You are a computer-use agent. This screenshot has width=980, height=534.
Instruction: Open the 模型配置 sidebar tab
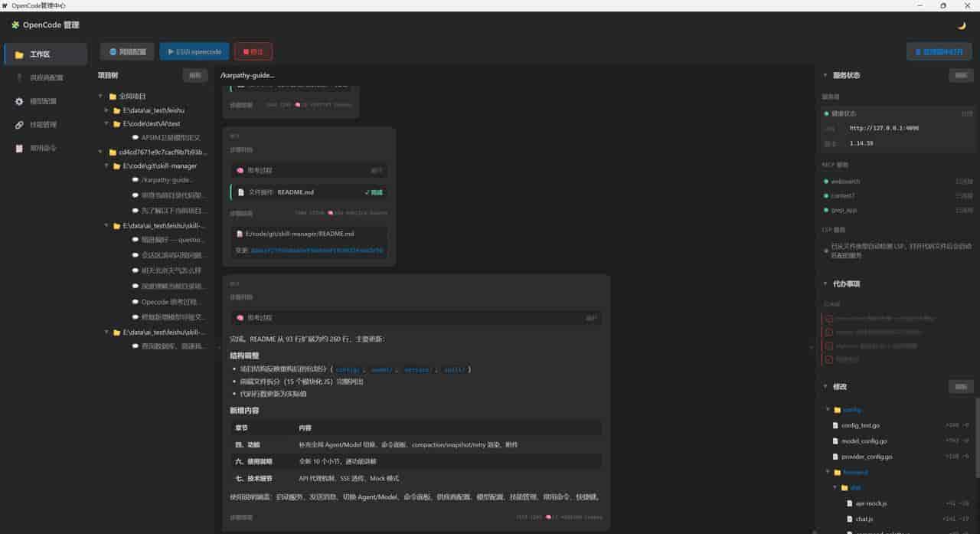click(x=45, y=101)
